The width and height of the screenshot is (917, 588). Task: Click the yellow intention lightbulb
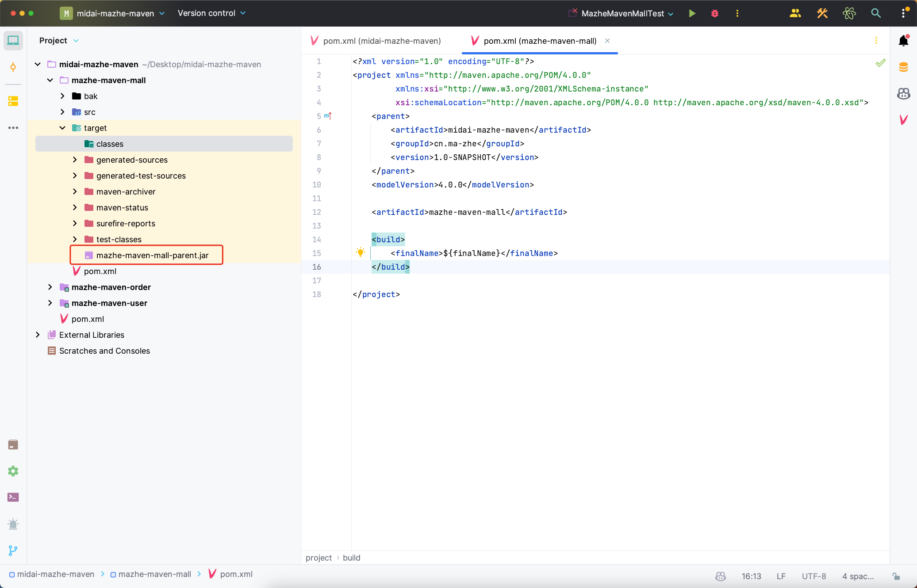pyautogui.click(x=361, y=252)
